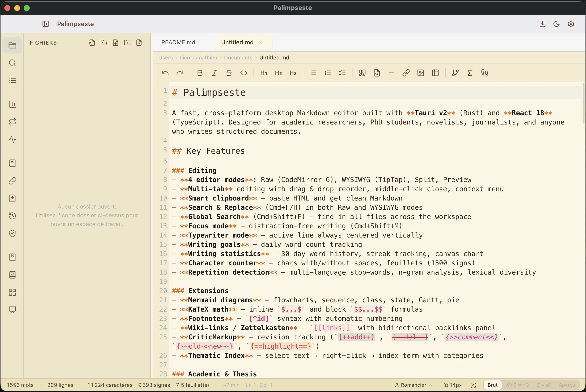
Task: Open the writing statistics bar chart panel
Action: [x=12, y=104]
